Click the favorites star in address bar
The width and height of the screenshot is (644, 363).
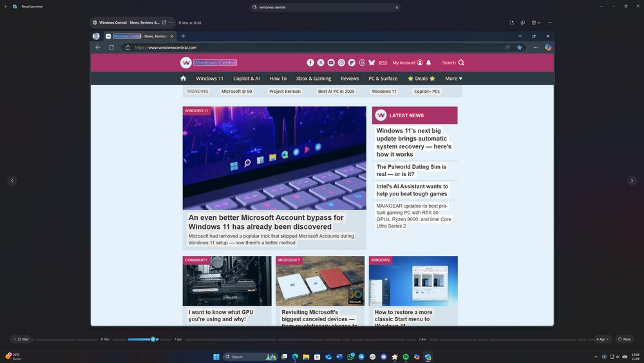point(519,47)
